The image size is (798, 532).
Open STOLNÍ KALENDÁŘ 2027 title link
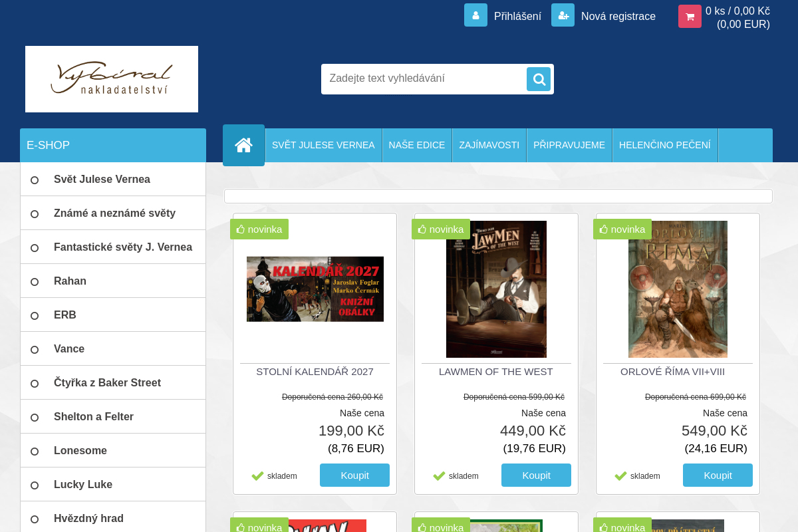tap(315, 372)
